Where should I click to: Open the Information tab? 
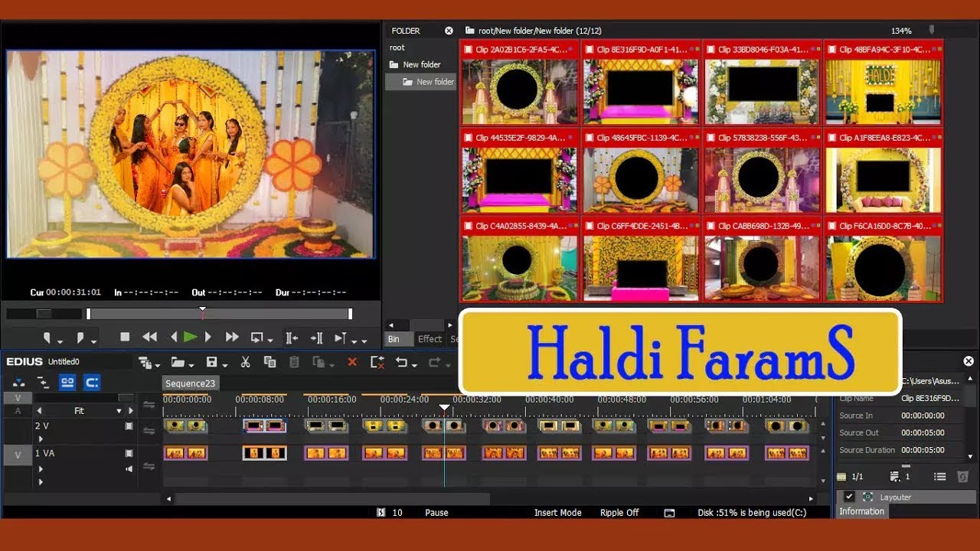tap(861, 511)
